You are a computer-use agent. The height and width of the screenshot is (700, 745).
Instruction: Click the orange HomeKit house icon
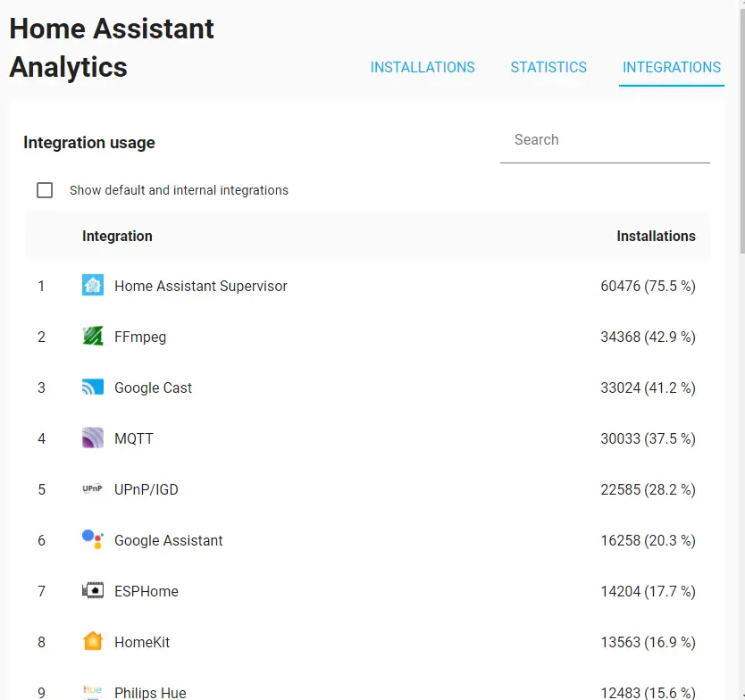(x=93, y=641)
